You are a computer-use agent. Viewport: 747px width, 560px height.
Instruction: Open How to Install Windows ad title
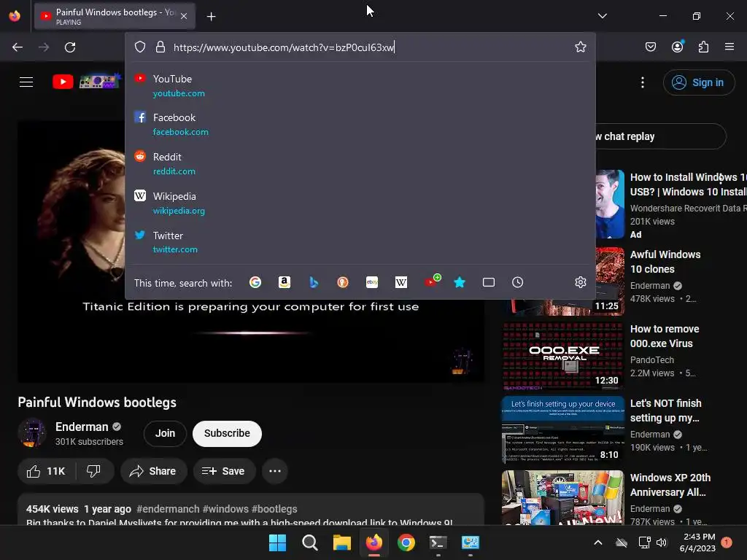point(689,184)
